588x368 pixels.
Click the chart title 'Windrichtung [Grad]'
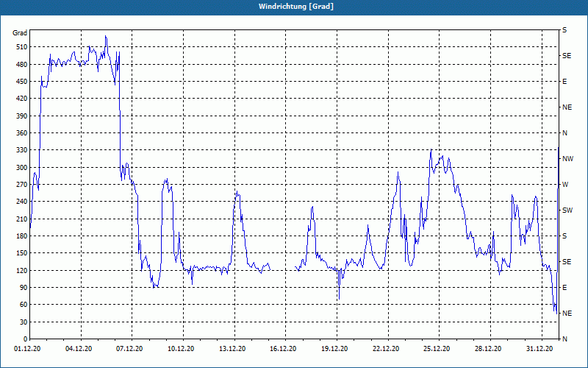point(296,7)
